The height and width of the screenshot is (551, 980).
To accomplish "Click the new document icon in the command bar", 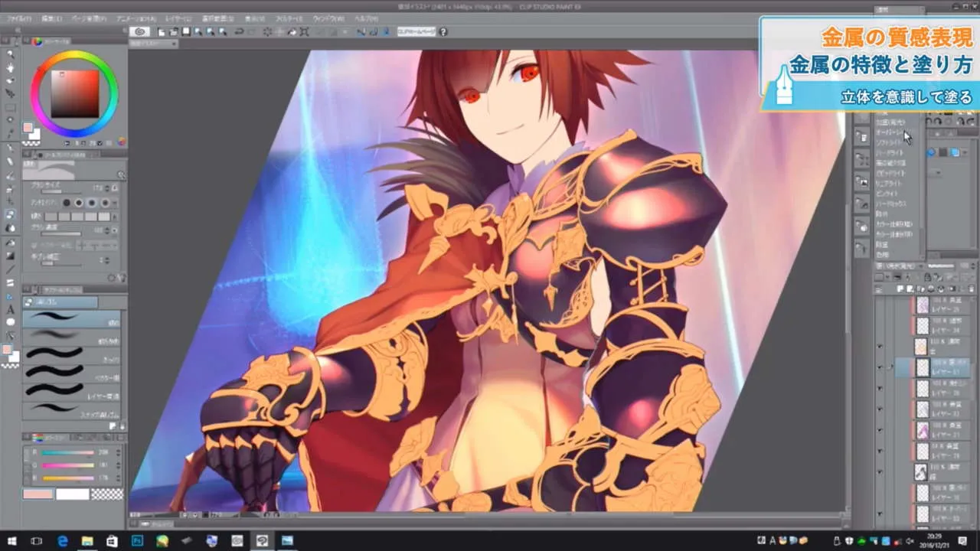I will tap(162, 32).
